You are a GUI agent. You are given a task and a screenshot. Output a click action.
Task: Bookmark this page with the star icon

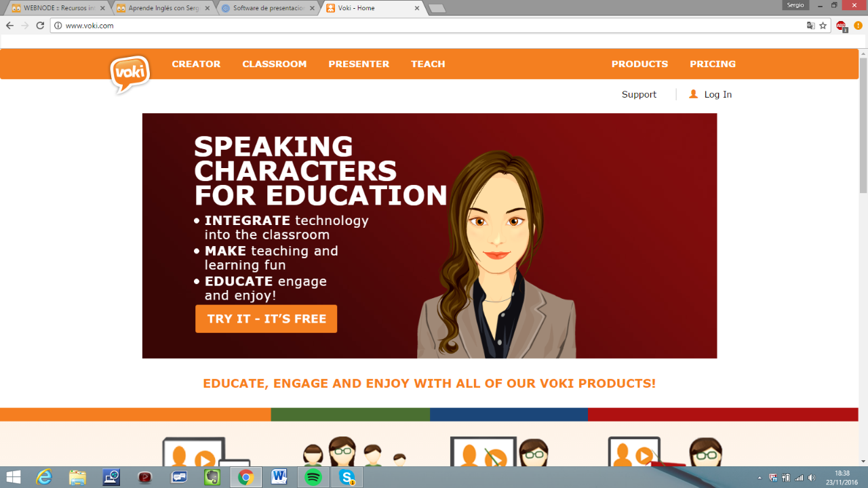click(823, 26)
